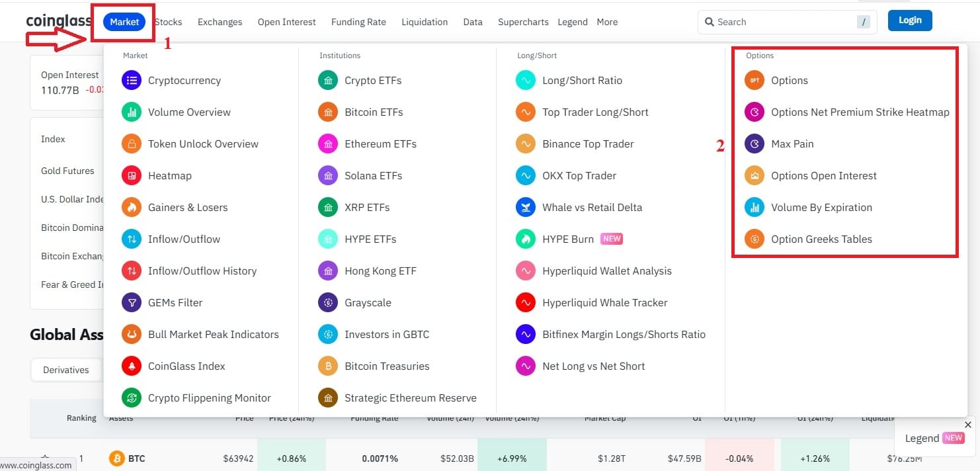Open Net Long vs Net Short link
The width and height of the screenshot is (980, 471).
(593, 366)
